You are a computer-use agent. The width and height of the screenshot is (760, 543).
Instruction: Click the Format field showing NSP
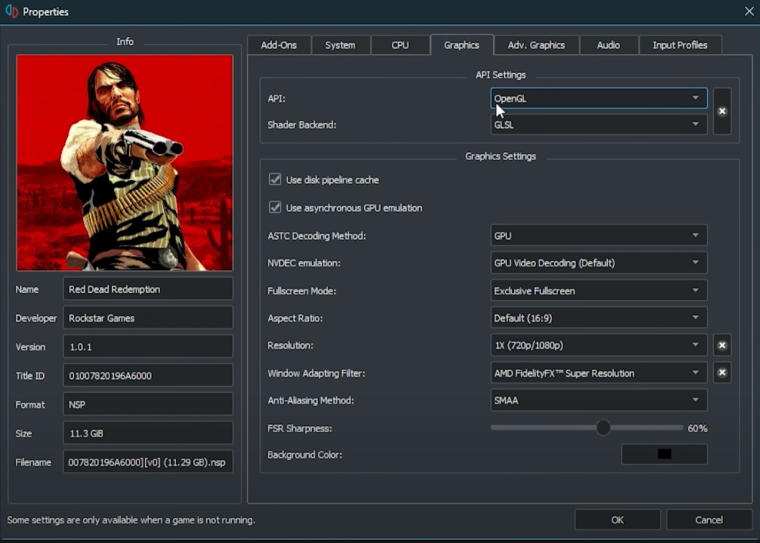(x=148, y=404)
